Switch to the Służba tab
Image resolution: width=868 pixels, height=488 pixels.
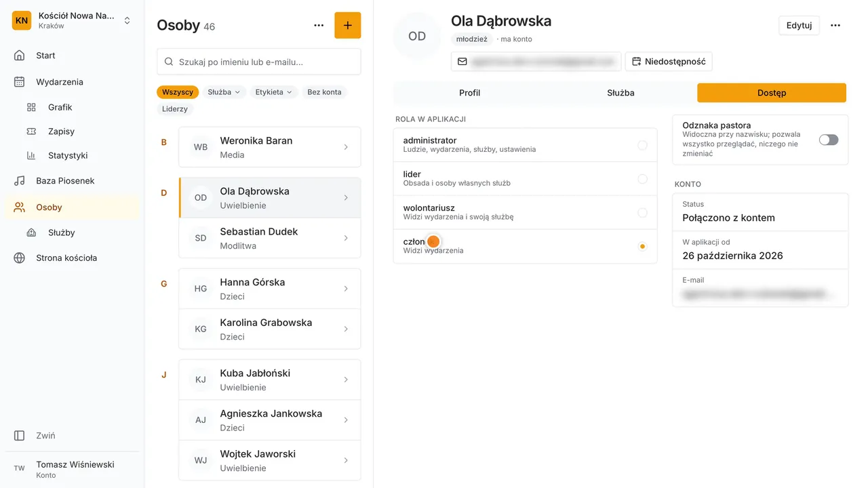click(x=620, y=93)
